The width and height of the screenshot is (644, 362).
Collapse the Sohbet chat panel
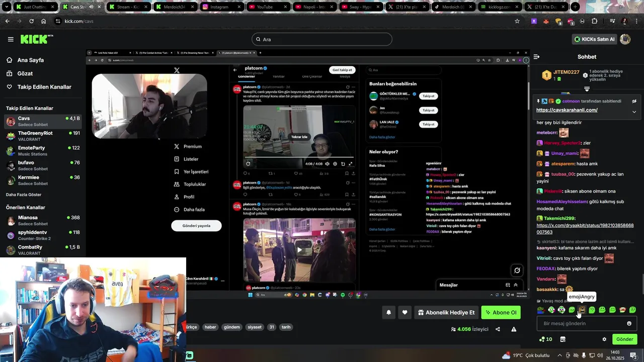(x=536, y=57)
